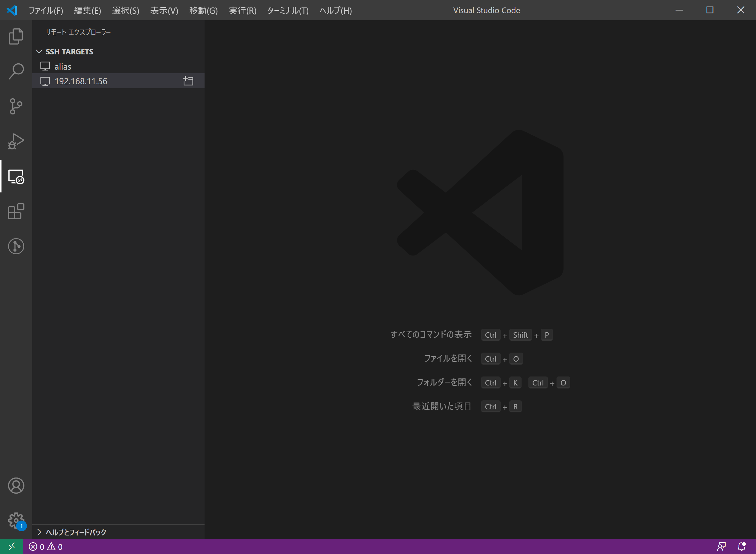This screenshot has width=756, height=554.
Task: Open Run and Debug view
Action: (16, 142)
